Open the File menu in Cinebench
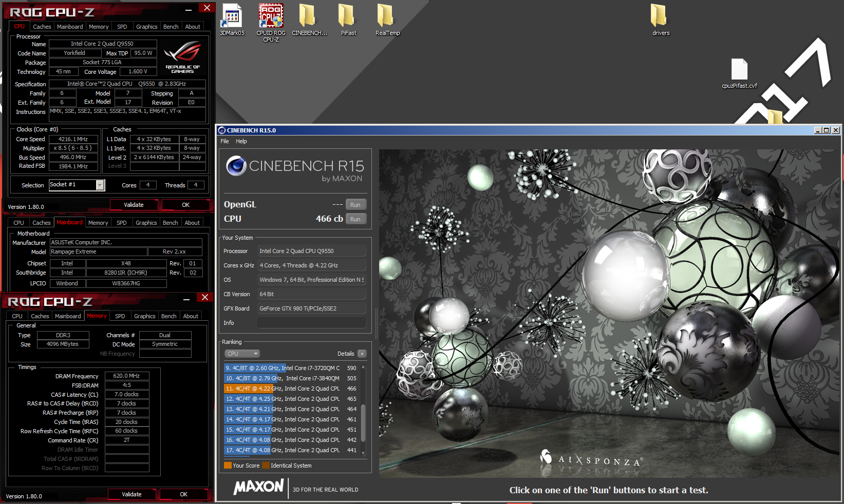Viewport: 844px width, 504px height. click(x=224, y=141)
